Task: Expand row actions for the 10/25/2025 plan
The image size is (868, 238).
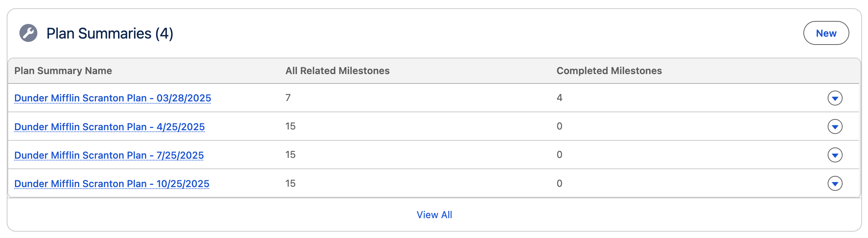Action: 835,183
